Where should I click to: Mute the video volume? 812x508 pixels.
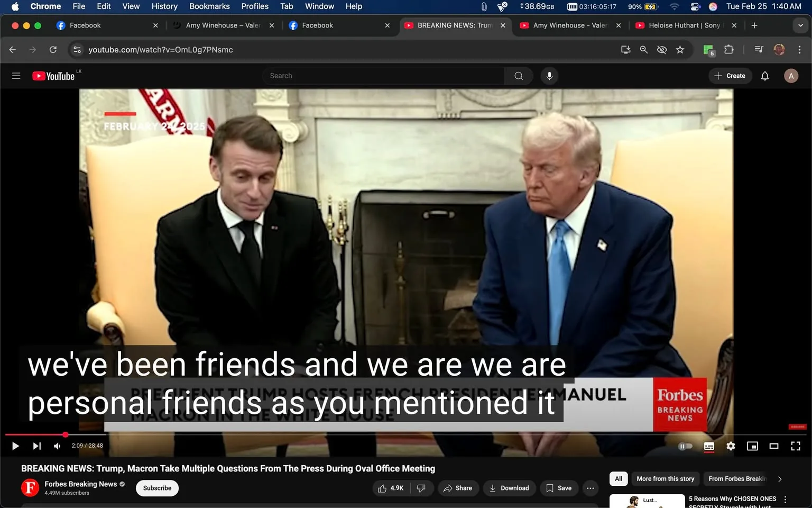point(57,446)
